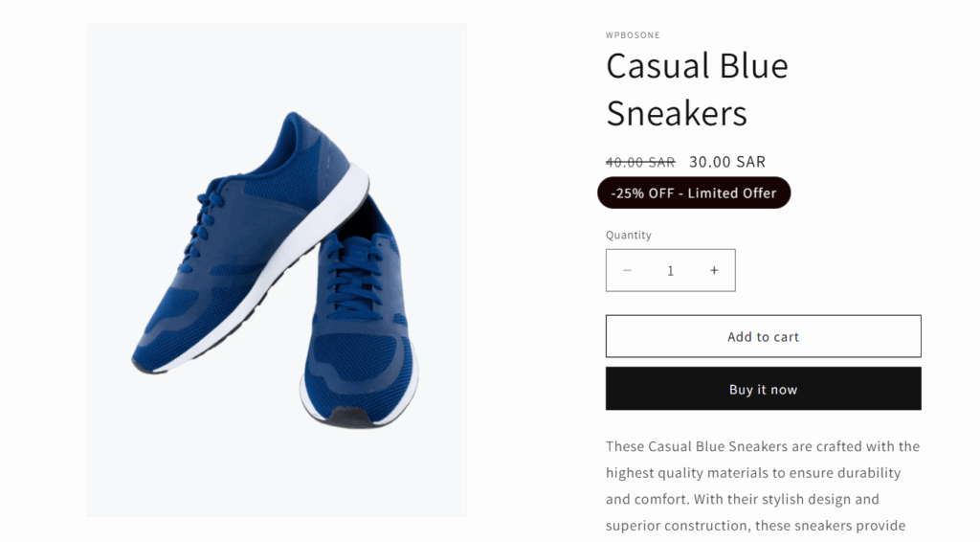Click the Quantity label text
This screenshot has height=542, width=980.
(x=629, y=235)
